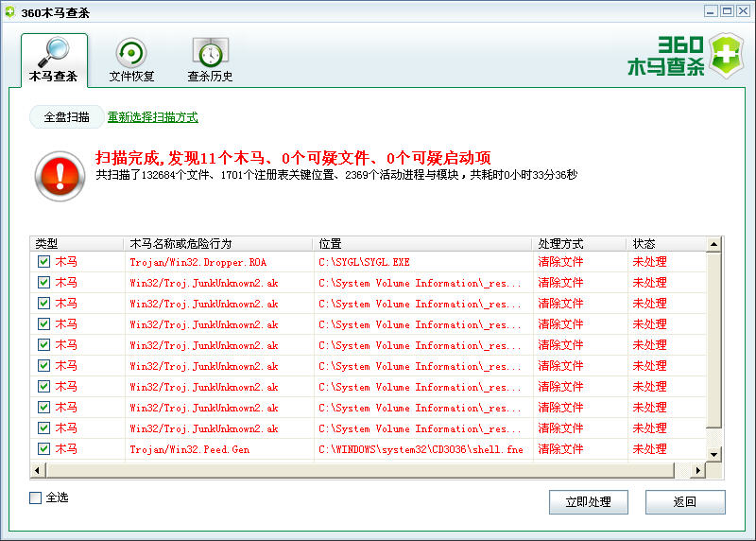Open the 查杀历史 tab label
The height and width of the screenshot is (541, 756).
point(210,77)
